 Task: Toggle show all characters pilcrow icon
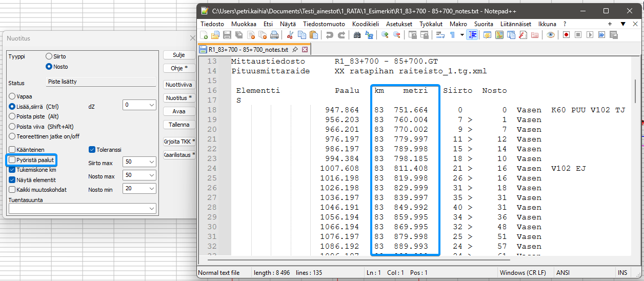pos(452,35)
